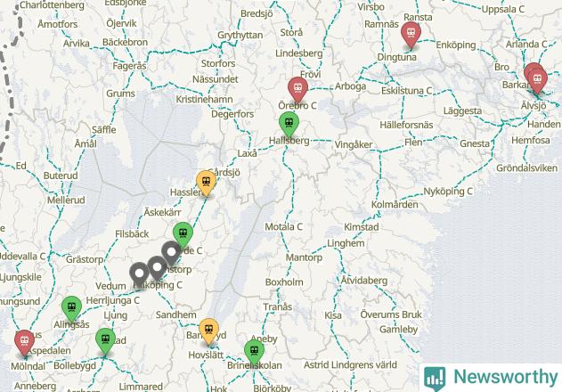Viewport: 562px width, 392px height.
Task: Click the gray pin above Falköping C
Action: point(139,275)
